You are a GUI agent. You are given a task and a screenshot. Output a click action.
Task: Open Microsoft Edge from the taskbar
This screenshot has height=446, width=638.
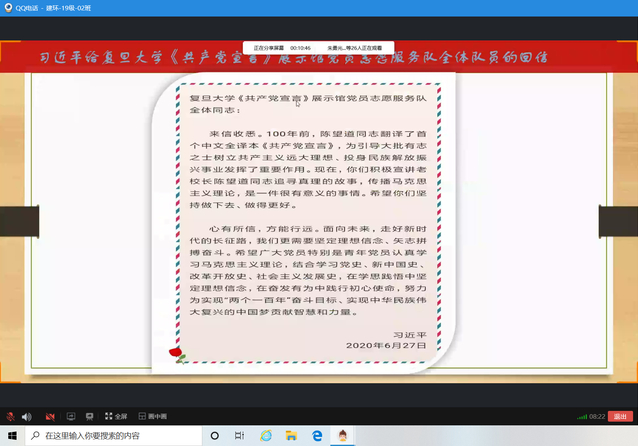[317, 436]
